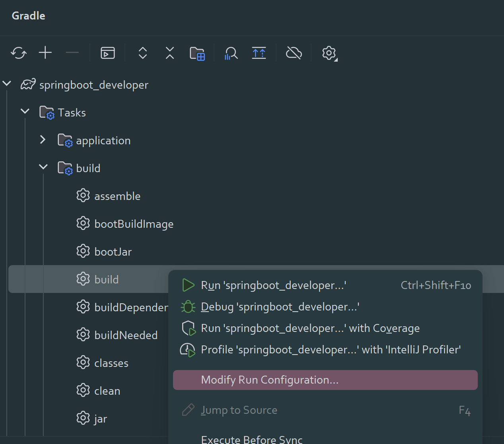Click the Tasks folder icon
This screenshot has width=504, height=444.
(47, 112)
